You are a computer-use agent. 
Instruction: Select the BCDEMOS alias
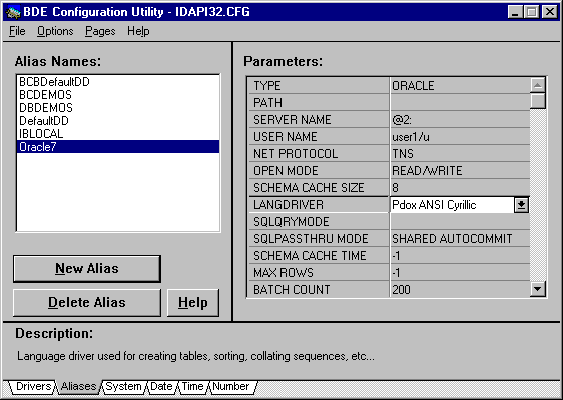click(118, 95)
